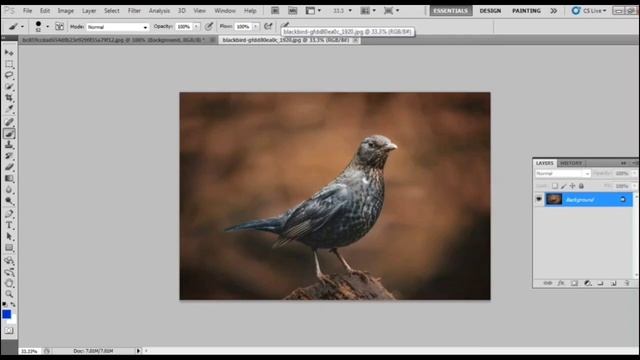Create a new layer
This screenshot has width=640, height=360.
[x=613, y=283]
